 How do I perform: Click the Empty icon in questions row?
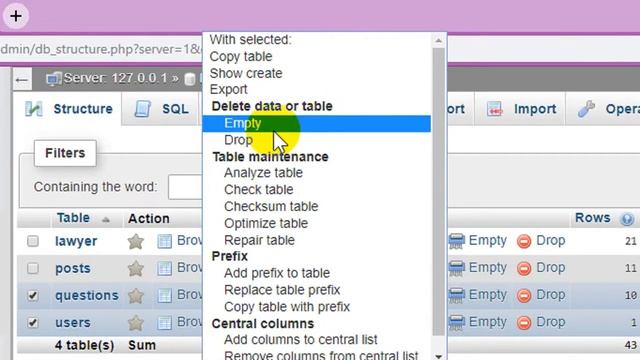click(x=457, y=295)
